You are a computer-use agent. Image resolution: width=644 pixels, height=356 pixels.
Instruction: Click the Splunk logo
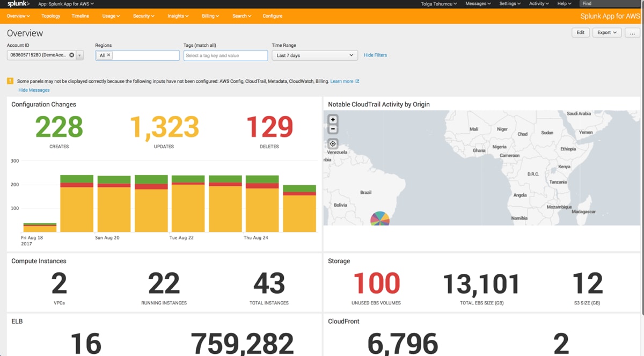tap(18, 4)
